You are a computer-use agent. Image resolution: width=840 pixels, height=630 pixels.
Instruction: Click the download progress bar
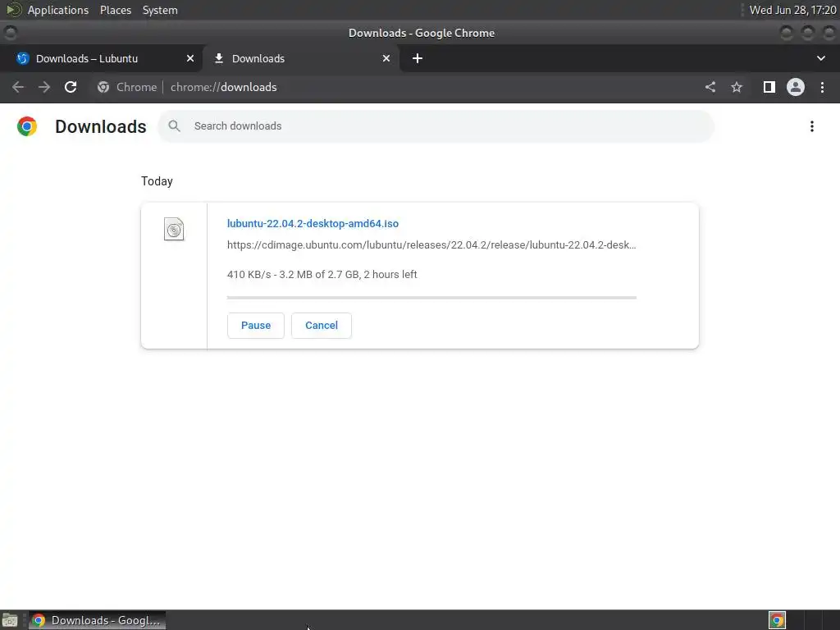[x=431, y=297]
